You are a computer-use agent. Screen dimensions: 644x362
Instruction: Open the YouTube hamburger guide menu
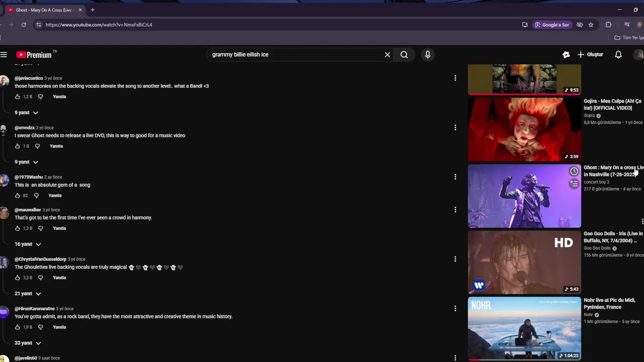coord(4,55)
